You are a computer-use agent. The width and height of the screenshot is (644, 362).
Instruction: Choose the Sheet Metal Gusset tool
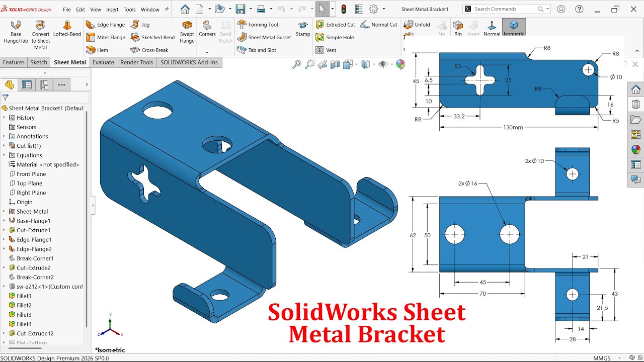264,37
